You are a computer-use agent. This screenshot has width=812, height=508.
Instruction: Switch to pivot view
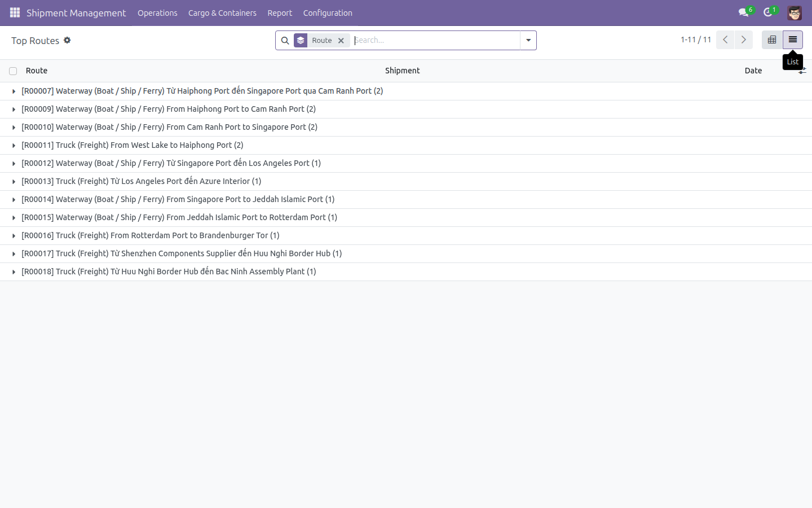(x=772, y=40)
